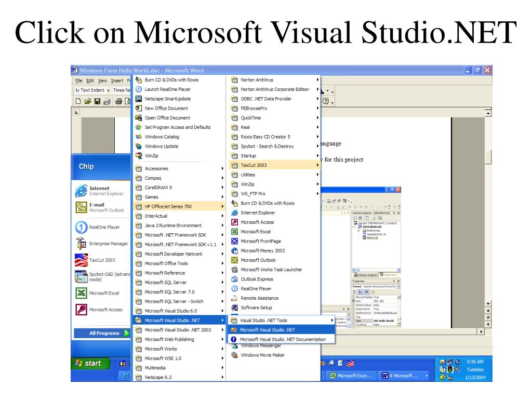Open Microsoft Visual Studio .NET 2003 folder
Image resolution: width=532 pixels, height=399 pixels.
pyautogui.click(x=179, y=330)
